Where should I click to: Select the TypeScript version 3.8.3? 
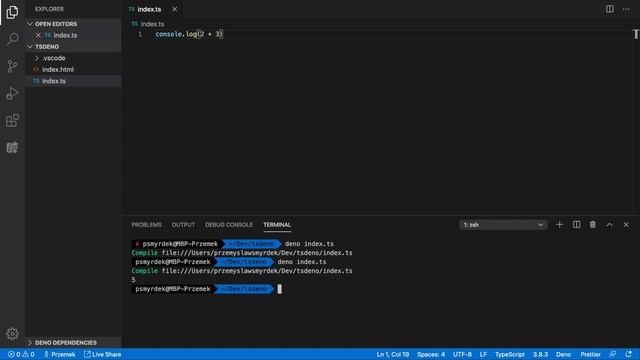pos(540,354)
